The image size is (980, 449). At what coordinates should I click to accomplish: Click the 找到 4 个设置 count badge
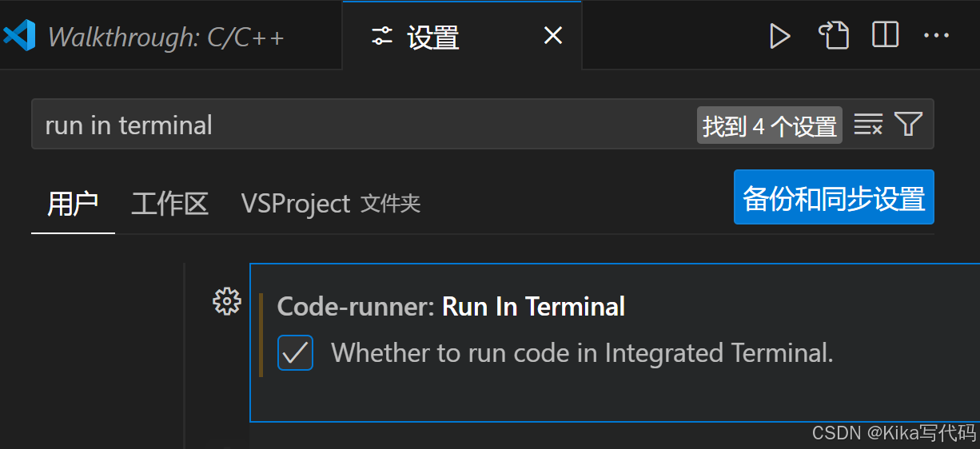click(x=770, y=125)
